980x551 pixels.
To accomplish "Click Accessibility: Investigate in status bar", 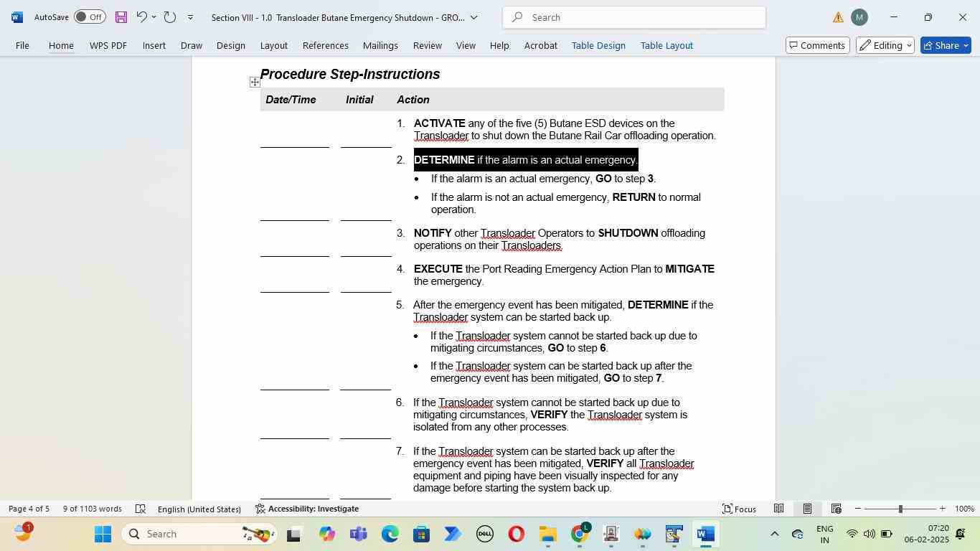I will coord(307,509).
